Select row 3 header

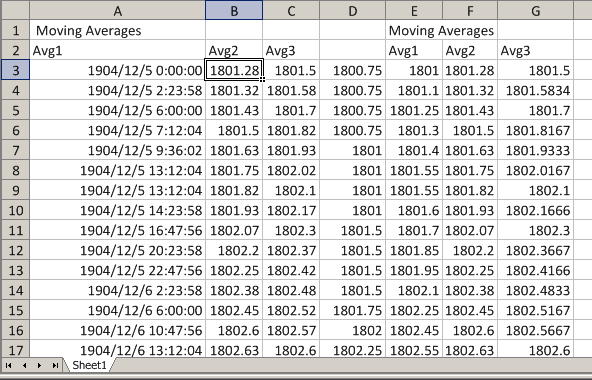[x=15, y=70]
